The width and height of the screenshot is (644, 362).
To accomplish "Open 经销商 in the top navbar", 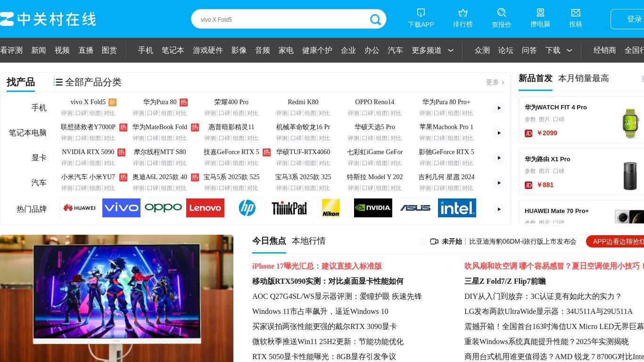I will [605, 50].
